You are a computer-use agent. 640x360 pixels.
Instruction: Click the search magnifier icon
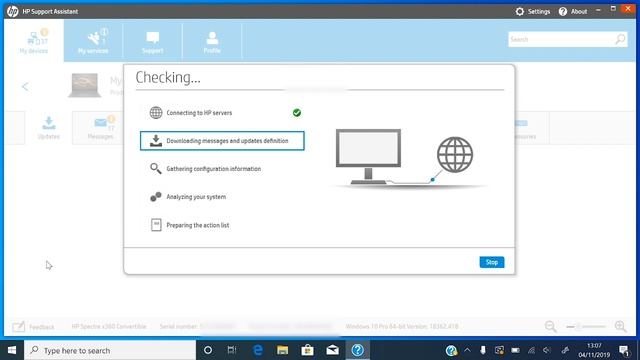(620, 40)
